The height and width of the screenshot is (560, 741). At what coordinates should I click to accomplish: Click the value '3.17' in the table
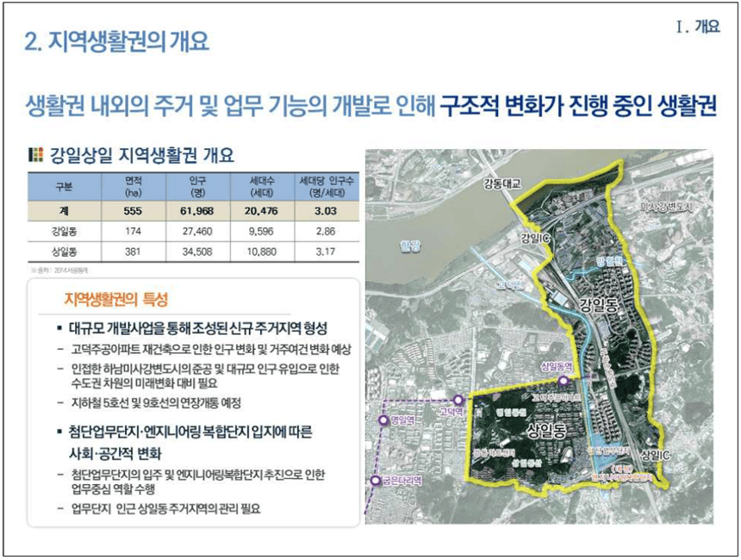pos(326,252)
